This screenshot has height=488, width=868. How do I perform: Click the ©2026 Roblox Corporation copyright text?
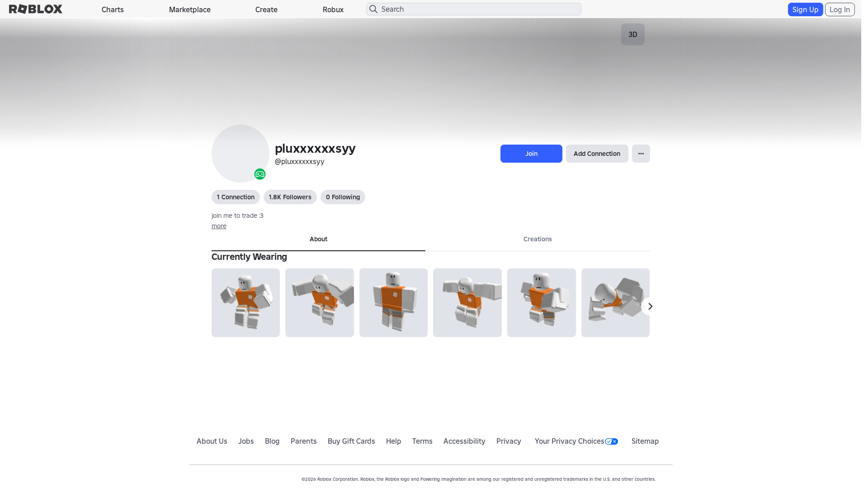click(478, 479)
